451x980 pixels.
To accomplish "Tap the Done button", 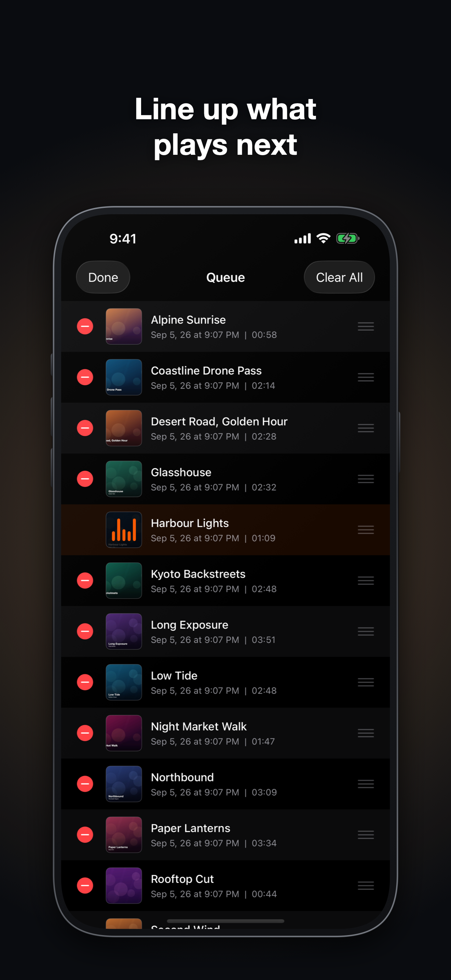I will [x=103, y=277].
